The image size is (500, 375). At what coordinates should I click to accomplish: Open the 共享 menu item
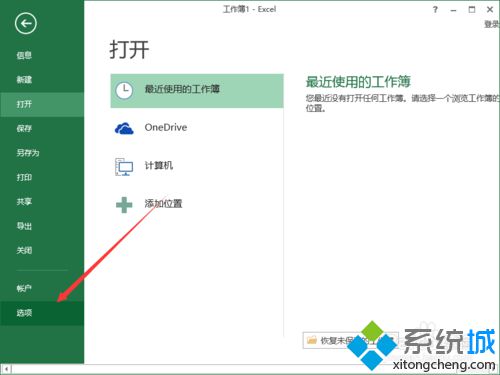42,202
